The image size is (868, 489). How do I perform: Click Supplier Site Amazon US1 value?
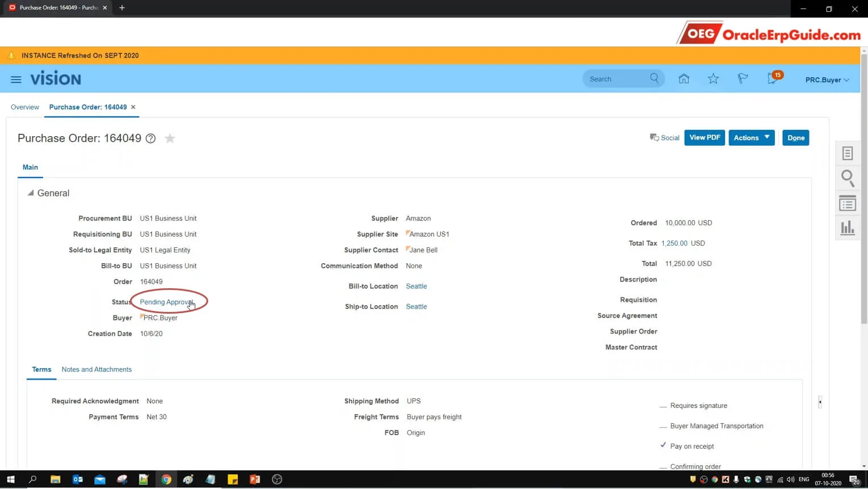click(429, 234)
